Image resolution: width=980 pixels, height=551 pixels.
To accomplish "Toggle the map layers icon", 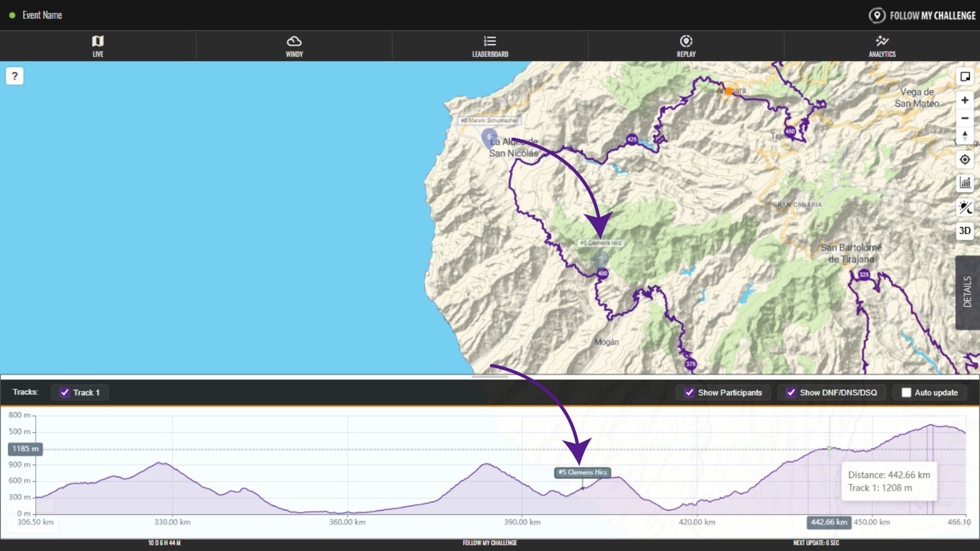I will [x=965, y=77].
